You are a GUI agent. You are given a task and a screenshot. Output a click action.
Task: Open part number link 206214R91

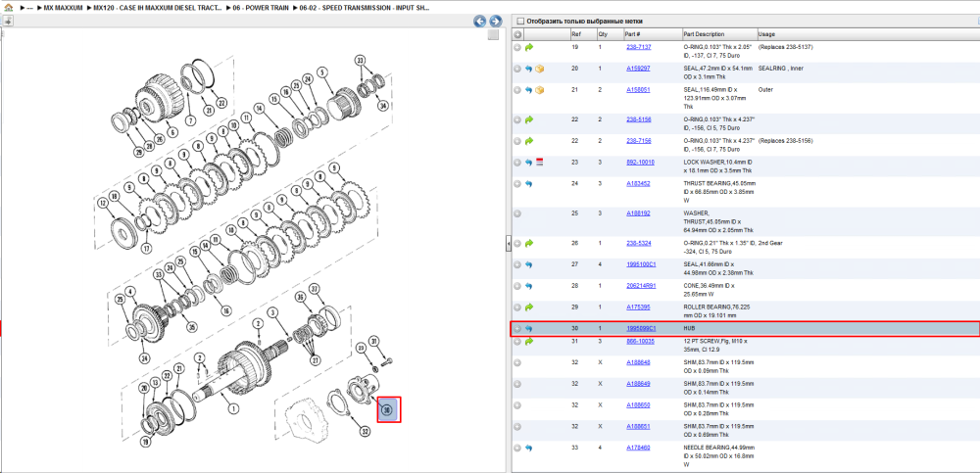coord(641,286)
